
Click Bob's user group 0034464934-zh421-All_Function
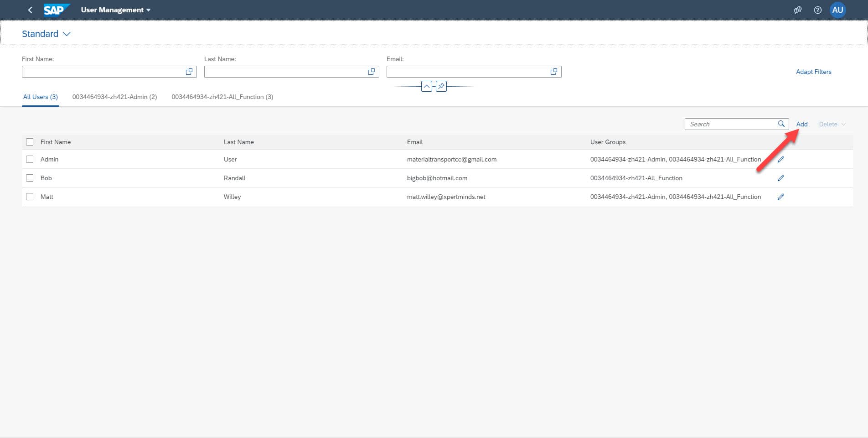point(636,178)
